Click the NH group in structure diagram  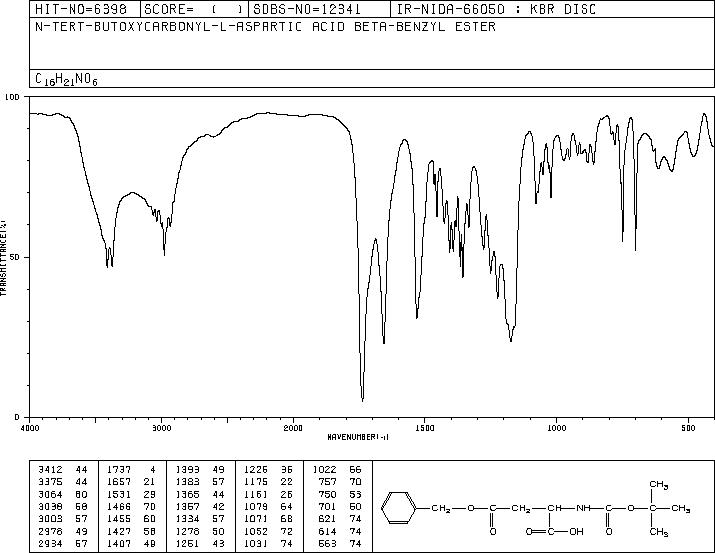coord(583,508)
